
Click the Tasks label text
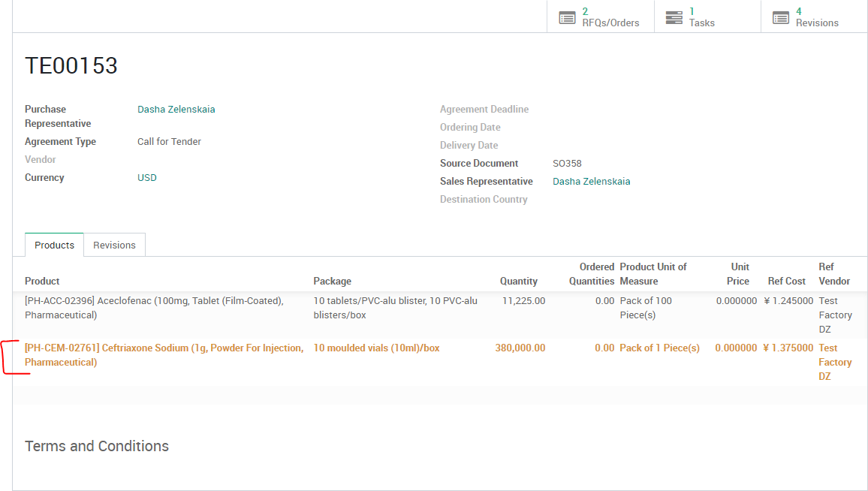pos(702,23)
